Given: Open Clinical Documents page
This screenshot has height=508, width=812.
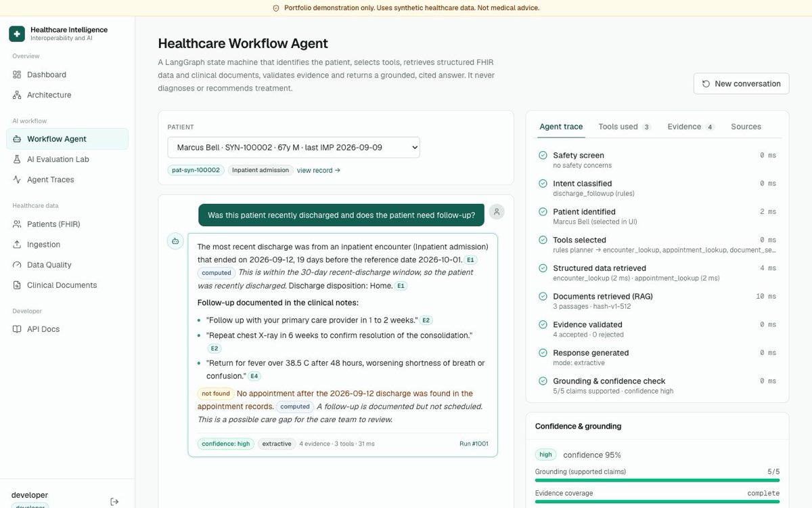Looking at the screenshot, I should [x=67, y=285].
